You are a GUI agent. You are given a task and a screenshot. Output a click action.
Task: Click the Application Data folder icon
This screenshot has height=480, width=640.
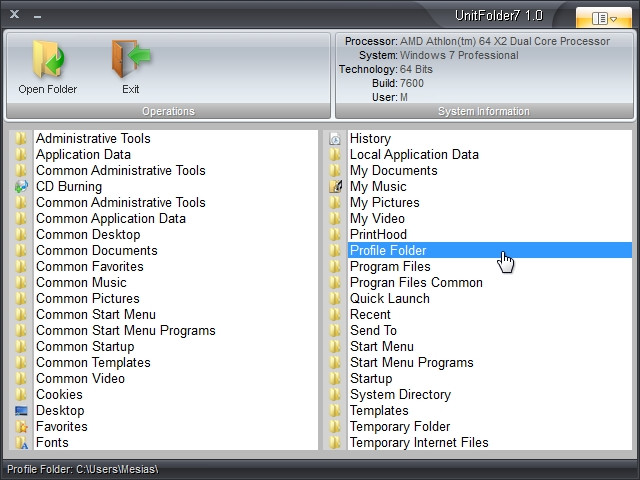click(x=21, y=155)
